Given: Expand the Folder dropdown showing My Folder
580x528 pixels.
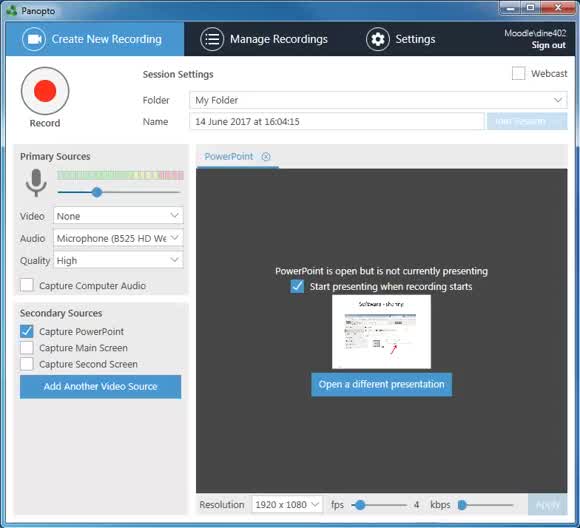Looking at the screenshot, I should (378, 100).
